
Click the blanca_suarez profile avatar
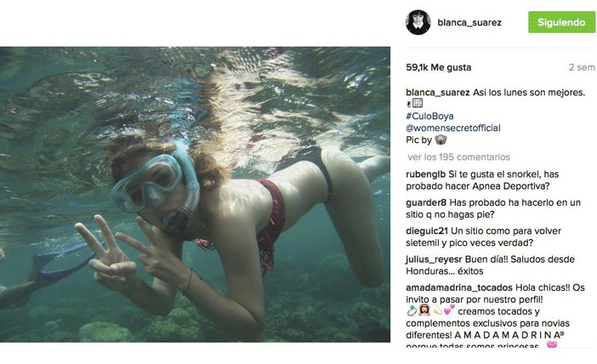(x=418, y=22)
